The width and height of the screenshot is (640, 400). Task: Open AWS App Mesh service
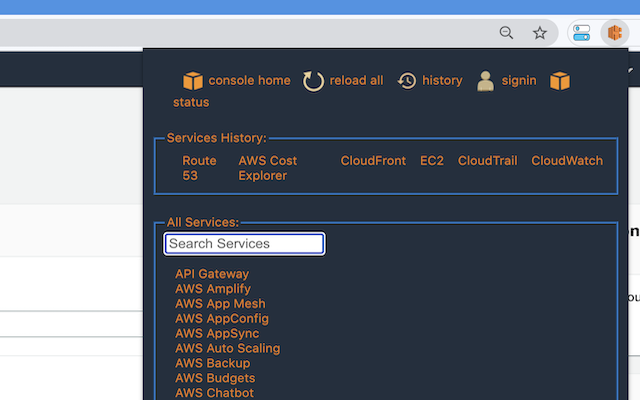click(220, 304)
